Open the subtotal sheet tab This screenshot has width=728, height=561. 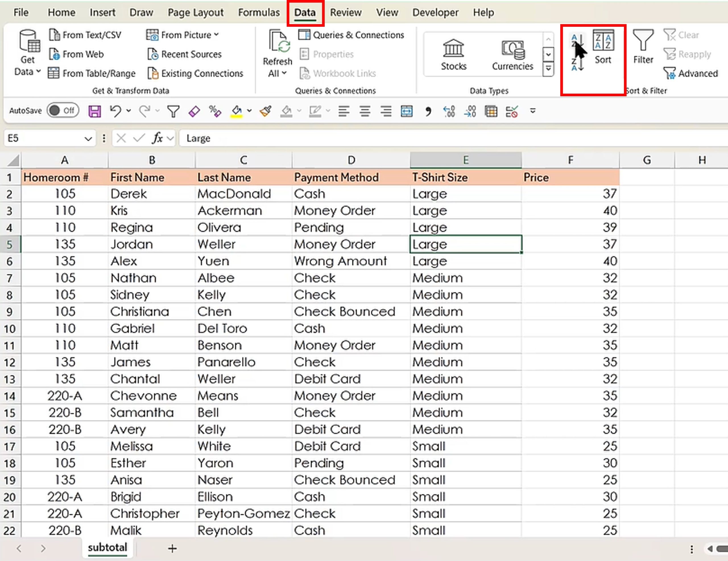coord(107,547)
